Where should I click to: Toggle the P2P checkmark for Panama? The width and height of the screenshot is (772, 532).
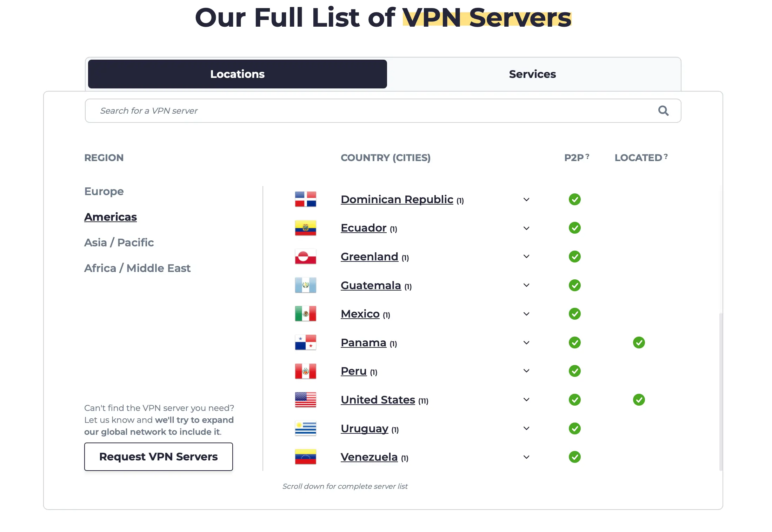pos(574,342)
